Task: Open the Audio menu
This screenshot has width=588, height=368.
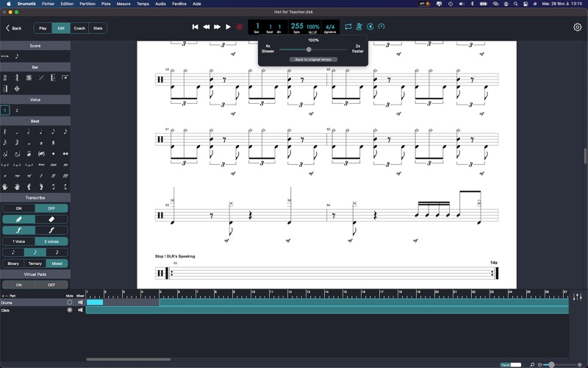Action: coord(160,4)
